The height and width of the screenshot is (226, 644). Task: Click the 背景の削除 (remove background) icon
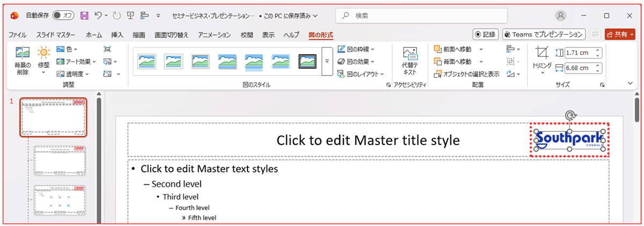click(23, 52)
